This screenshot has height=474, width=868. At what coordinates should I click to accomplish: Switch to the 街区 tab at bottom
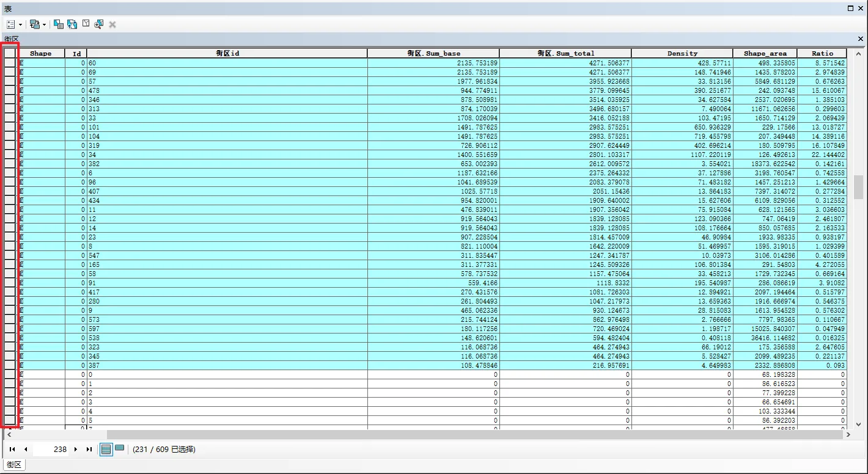tap(13, 465)
